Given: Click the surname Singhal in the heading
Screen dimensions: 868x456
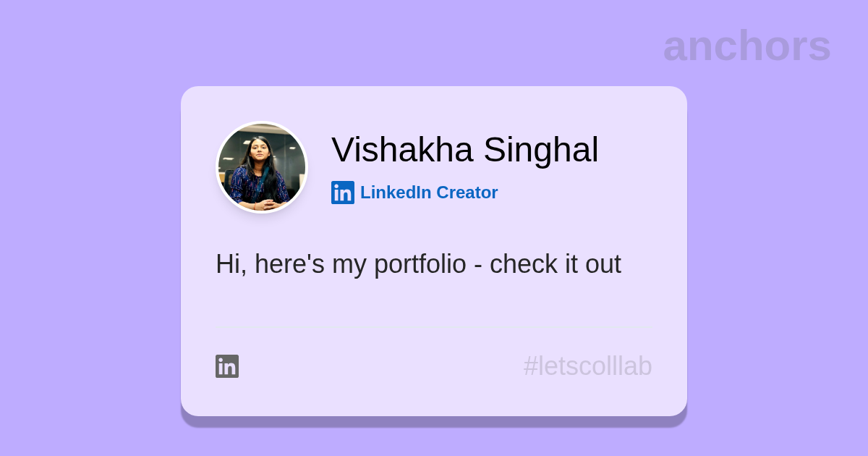Looking at the screenshot, I should point(541,150).
